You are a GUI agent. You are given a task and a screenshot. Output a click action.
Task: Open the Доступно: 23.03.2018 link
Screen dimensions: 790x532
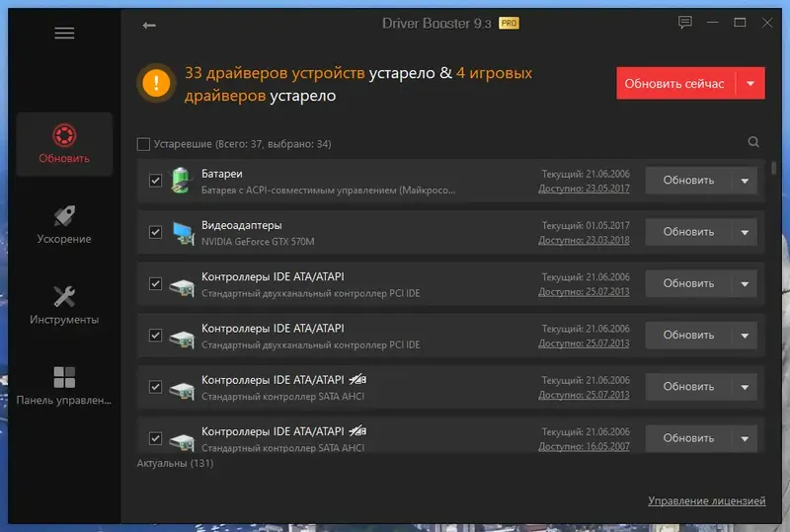point(584,240)
